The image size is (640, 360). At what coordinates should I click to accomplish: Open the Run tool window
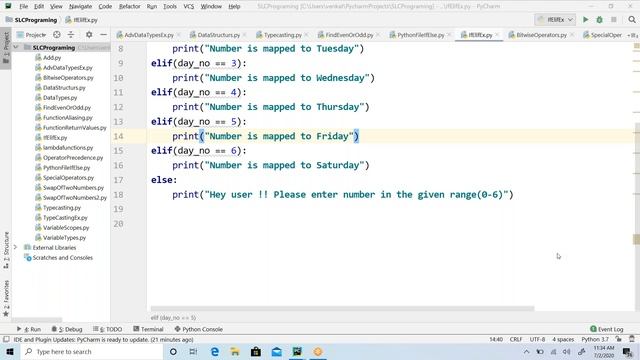[x=29, y=329]
